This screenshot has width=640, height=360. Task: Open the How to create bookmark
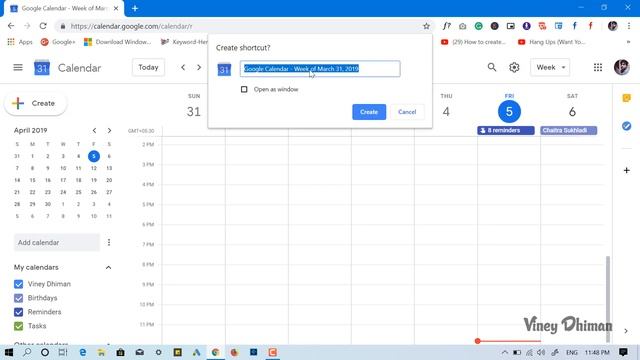tap(473, 42)
